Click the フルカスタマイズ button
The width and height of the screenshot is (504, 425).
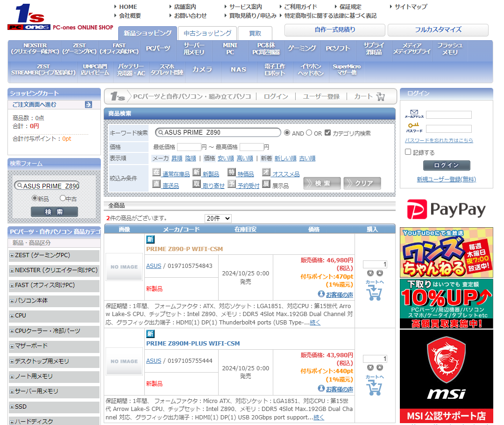[x=438, y=30]
